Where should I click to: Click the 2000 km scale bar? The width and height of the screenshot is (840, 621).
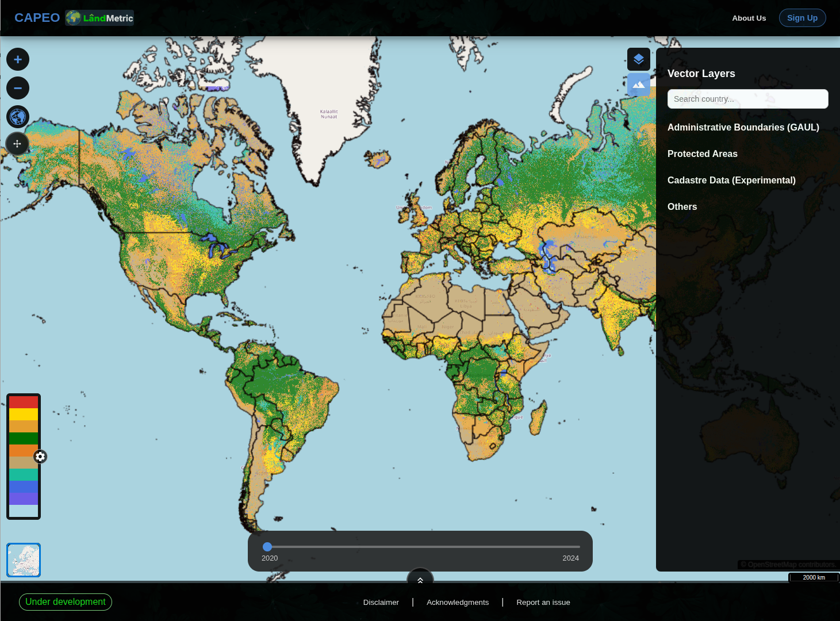point(814,577)
